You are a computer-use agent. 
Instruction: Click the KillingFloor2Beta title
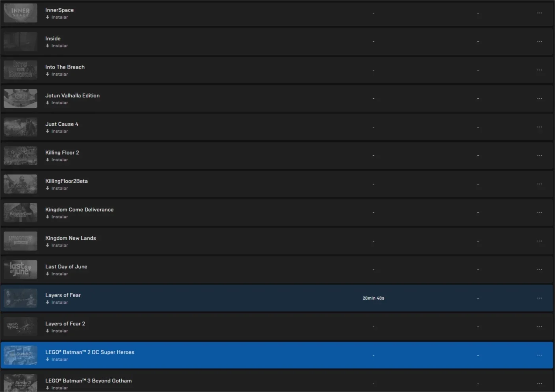pyautogui.click(x=67, y=181)
